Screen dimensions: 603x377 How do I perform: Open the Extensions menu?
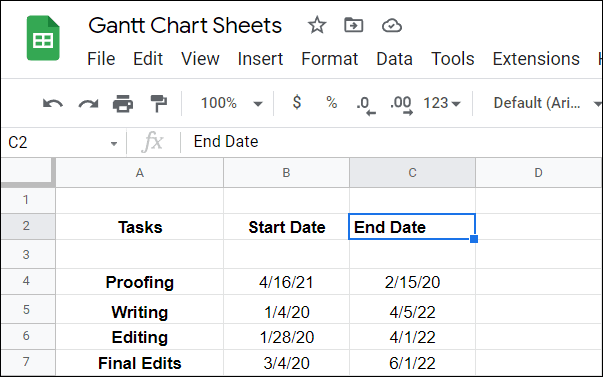coord(536,59)
